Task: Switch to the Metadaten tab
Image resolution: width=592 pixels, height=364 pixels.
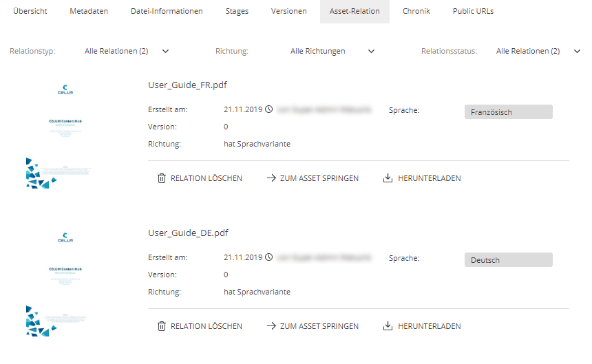Action: (89, 12)
